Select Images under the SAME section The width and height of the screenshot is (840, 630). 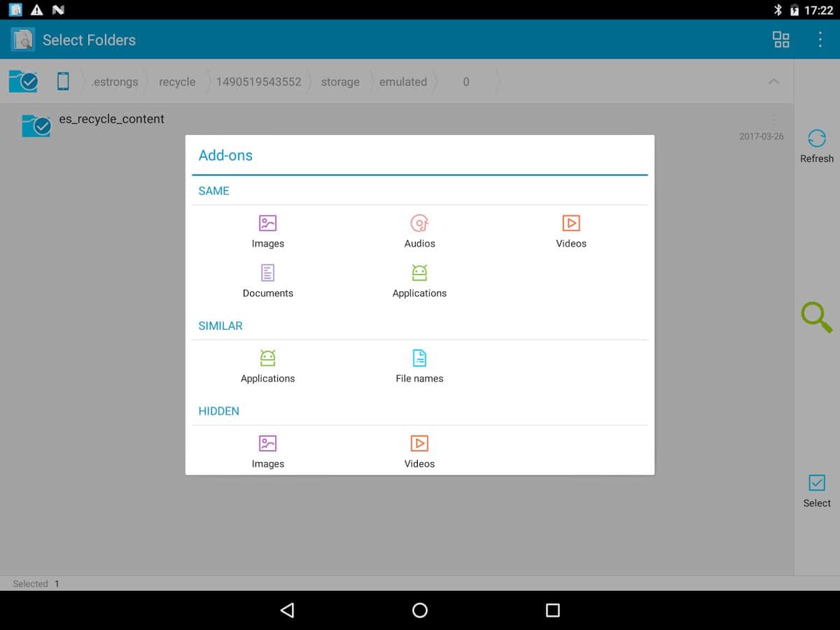267,232
